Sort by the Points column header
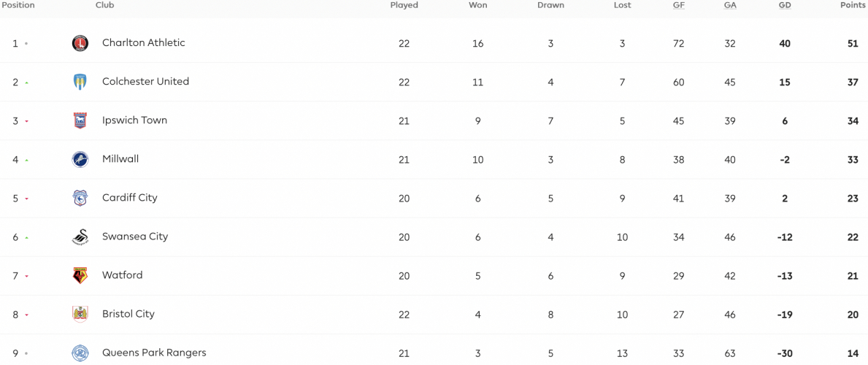The width and height of the screenshot is (868, 365). [853, 6]
